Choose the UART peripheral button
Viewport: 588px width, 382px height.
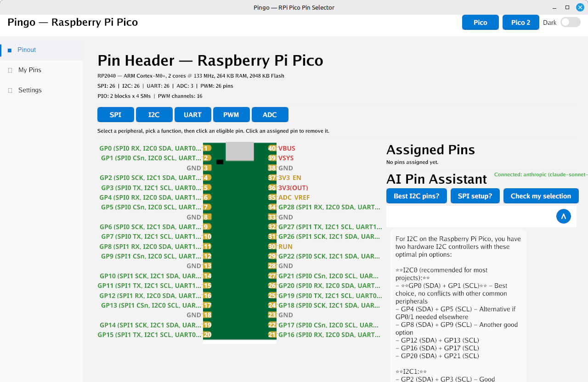click(193, 115)
